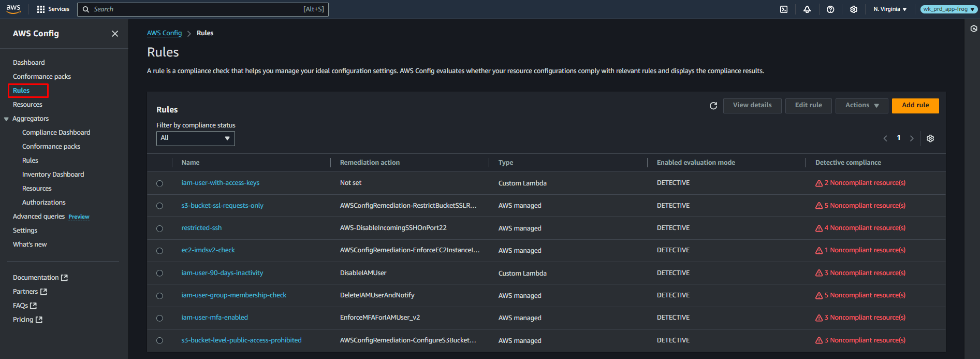Sort by Detective compliance column header
This screenshot has height=359, width=980.
(x=848, y=163)
